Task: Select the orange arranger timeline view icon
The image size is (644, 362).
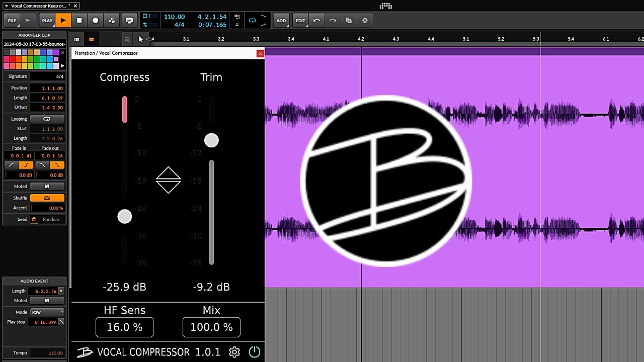Action: click(x=91, y=39)
